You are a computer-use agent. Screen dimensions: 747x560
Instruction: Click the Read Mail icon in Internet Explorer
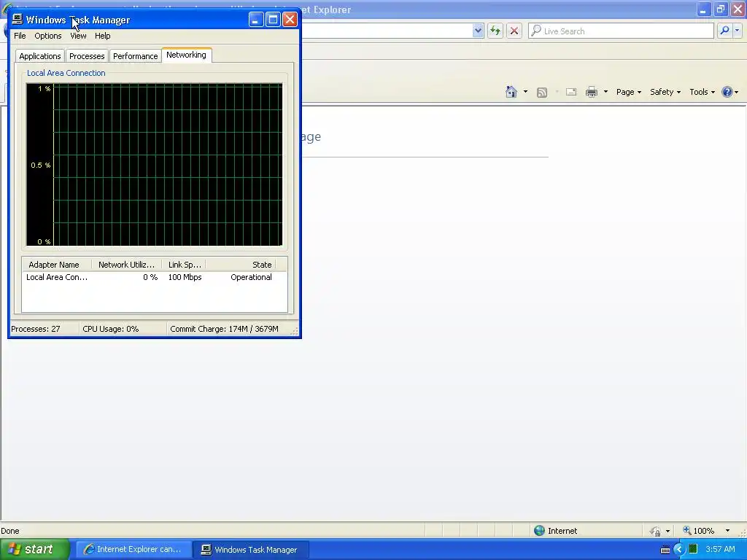click(x=571, y=92)
